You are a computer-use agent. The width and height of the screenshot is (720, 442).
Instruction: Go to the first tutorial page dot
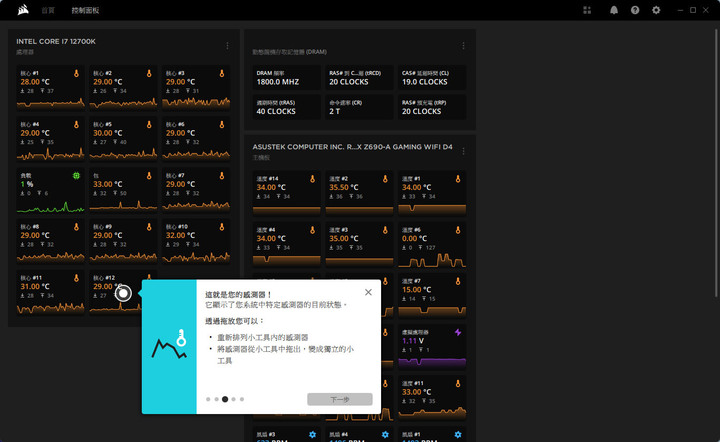(208, 399)
